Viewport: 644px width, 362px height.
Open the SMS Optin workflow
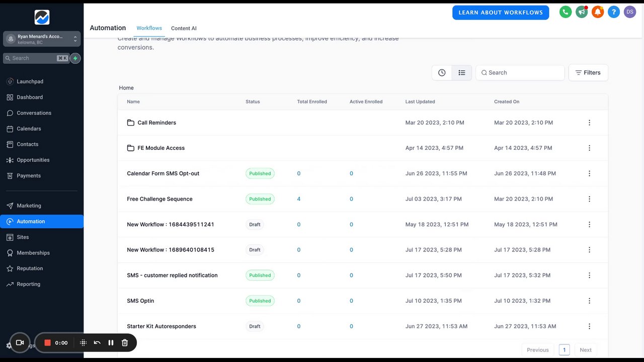(x=140, y=301)
